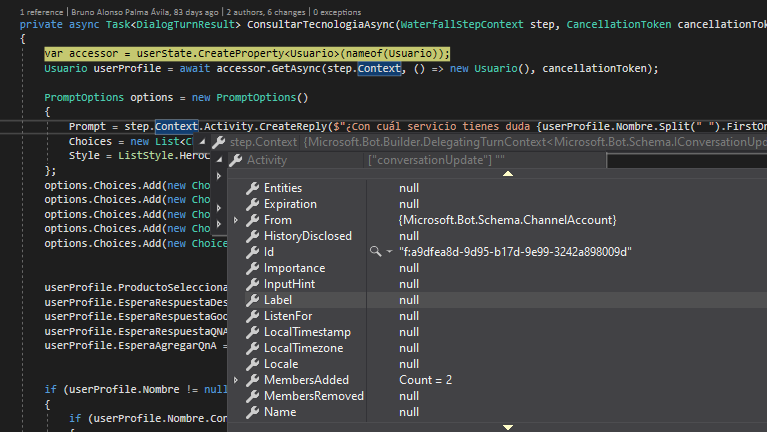The height and width of the screenshot is (432, 767).
Task: Click the wrench icon beside MembersAdded
Action: pos(252,380)
